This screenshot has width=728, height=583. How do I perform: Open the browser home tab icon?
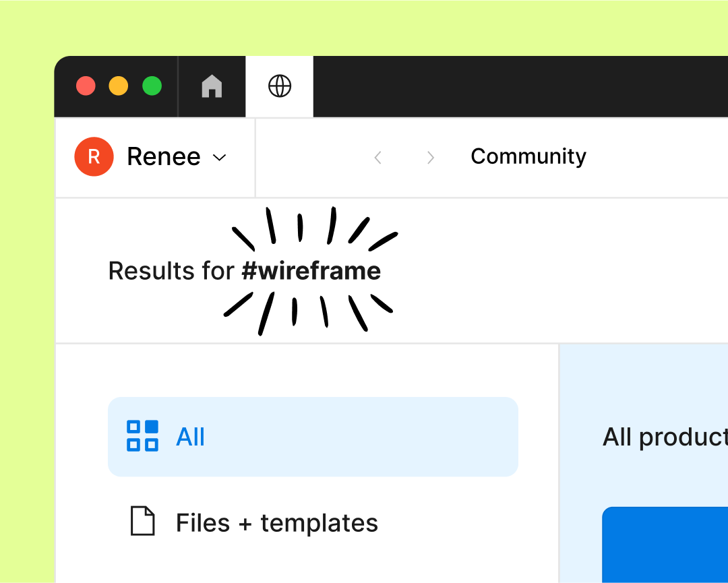tap(212, 86)
